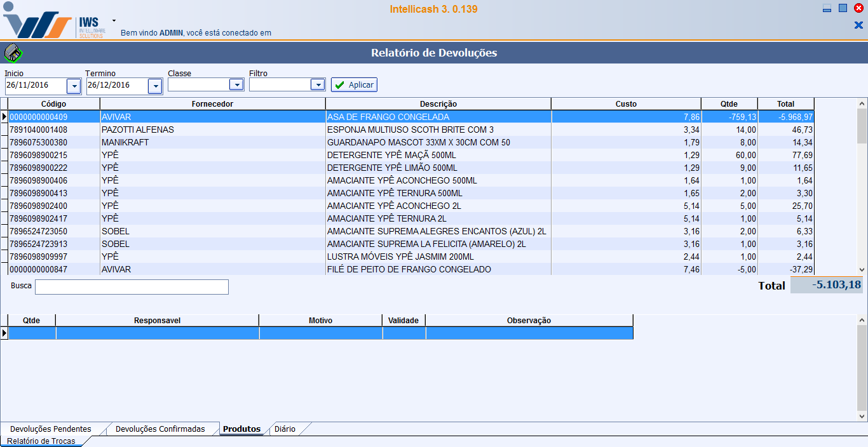Select DETERGENTE YPÊ MAÇÃ 500ML row
Image resolution: width=868 pixels, height=447 pixels.
[x=410, y=155]
